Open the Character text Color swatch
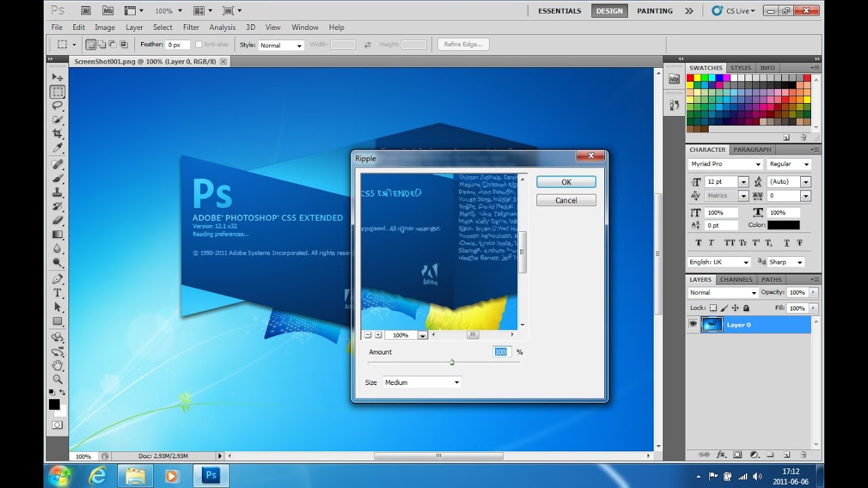Viewport: 868px width, 488px height. (783, 225)
